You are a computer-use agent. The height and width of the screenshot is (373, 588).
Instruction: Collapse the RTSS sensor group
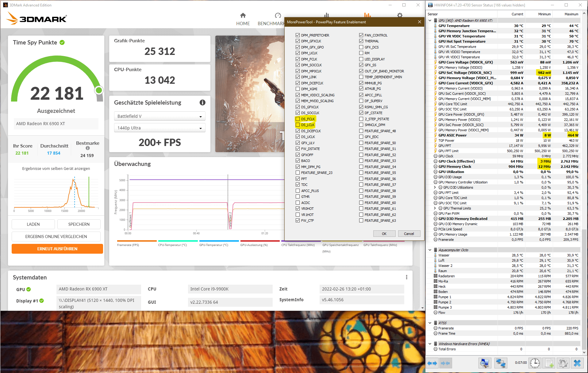tap(430, 323)
